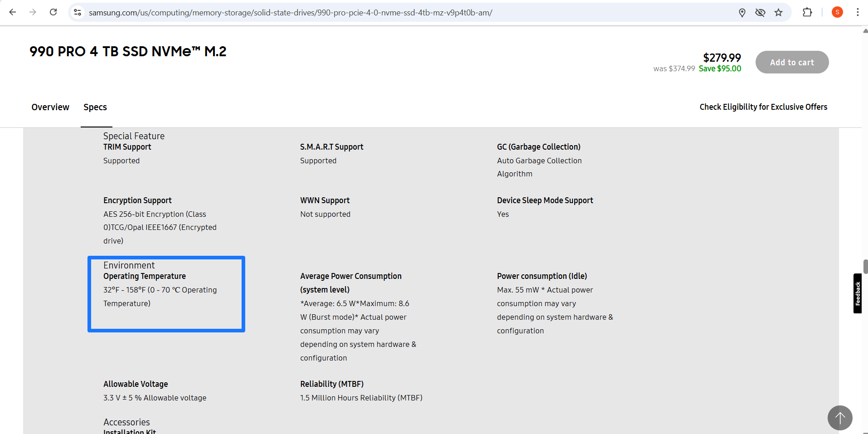Select the Specs tab
Viewport: 868px width, 434px height.
[x=95, y=107]
